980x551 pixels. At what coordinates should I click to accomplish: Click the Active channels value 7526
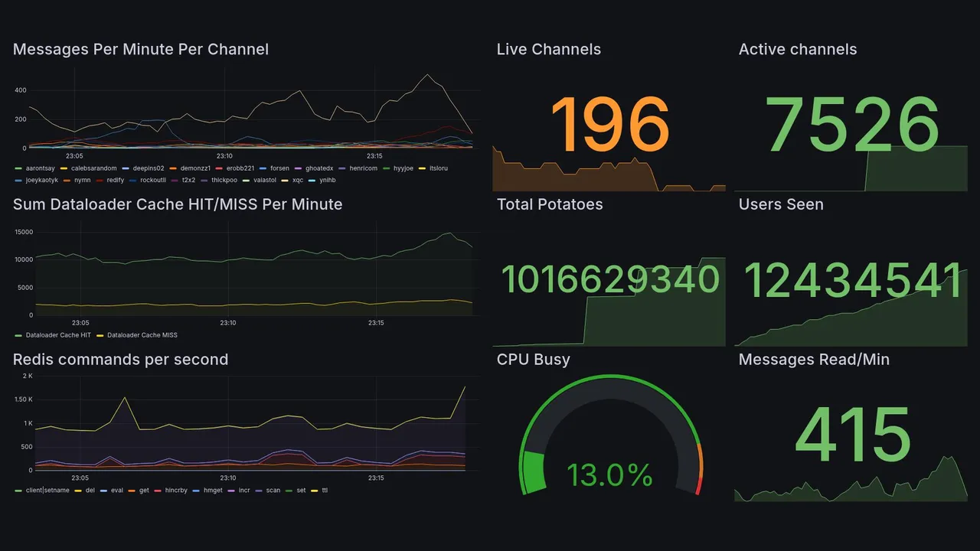coord(853,124)
